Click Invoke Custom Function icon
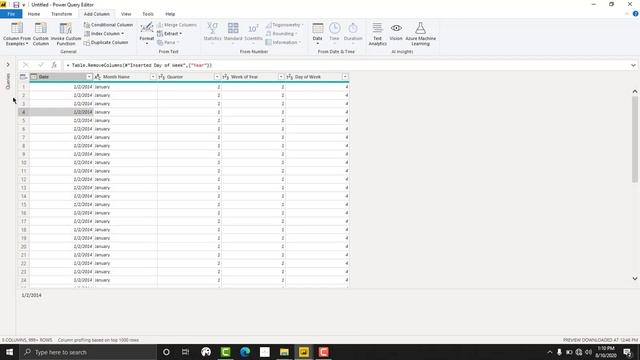The image size is (640, 360). click(66, 29)
